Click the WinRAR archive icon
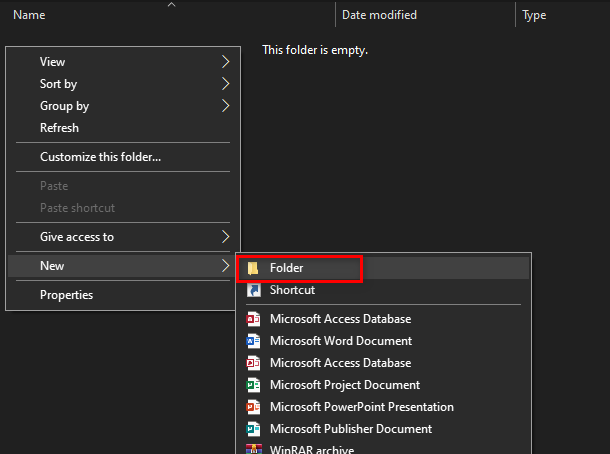The width and height of the screenshot is (610, 454). pyautogui.click(x=253, y=449)
